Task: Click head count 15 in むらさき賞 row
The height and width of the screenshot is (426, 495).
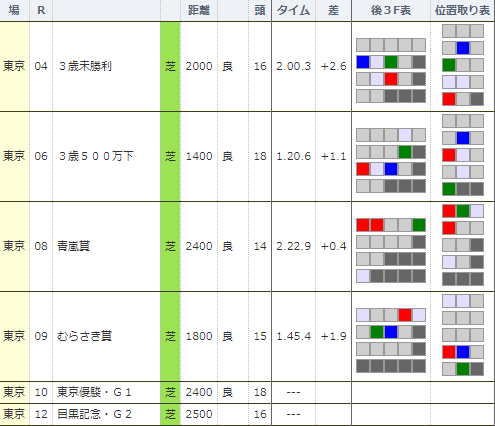Action: (260, 336)
